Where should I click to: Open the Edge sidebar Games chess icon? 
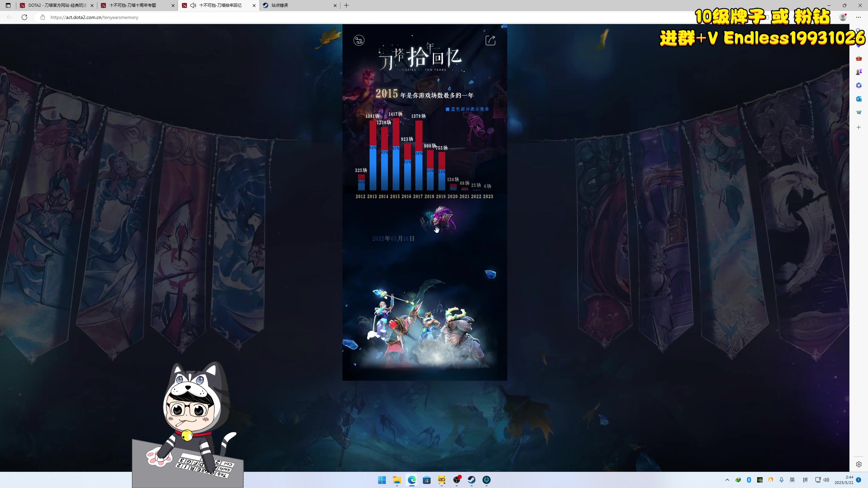859,72
